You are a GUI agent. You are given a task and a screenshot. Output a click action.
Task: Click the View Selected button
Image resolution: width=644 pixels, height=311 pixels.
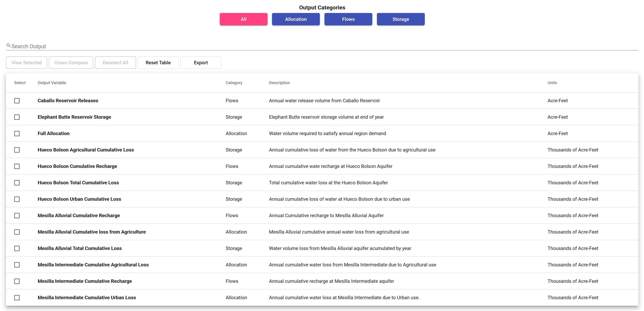pos(26,62)
